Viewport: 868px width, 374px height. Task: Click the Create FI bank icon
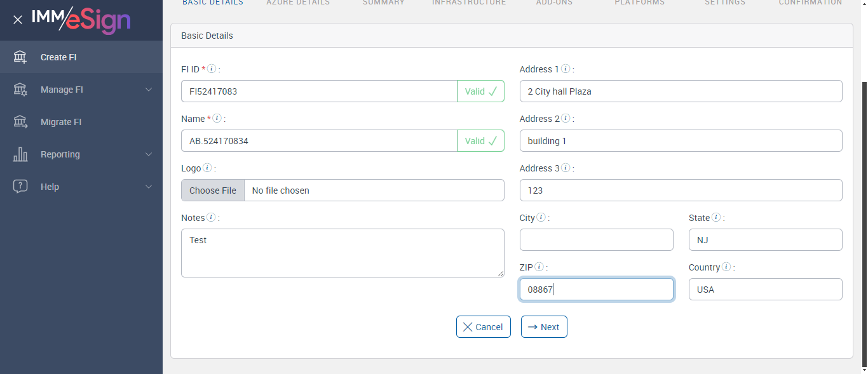pyautogui.click(x=20, y=57)
